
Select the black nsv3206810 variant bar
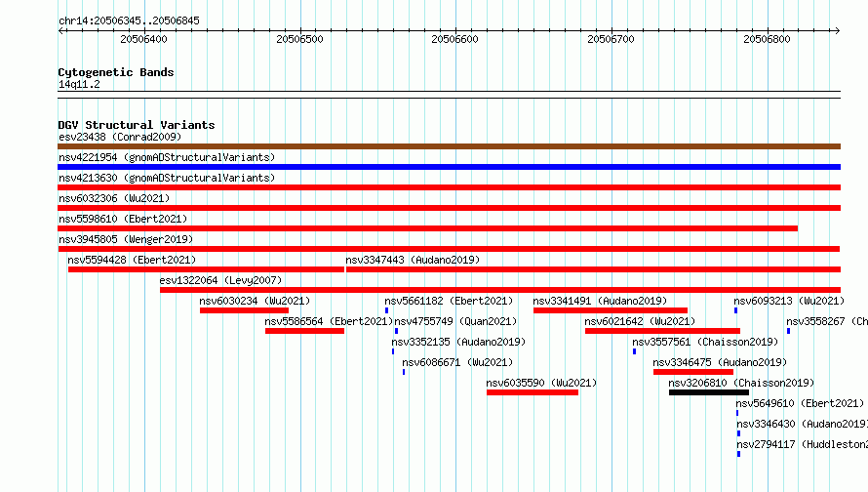[709, 392]
